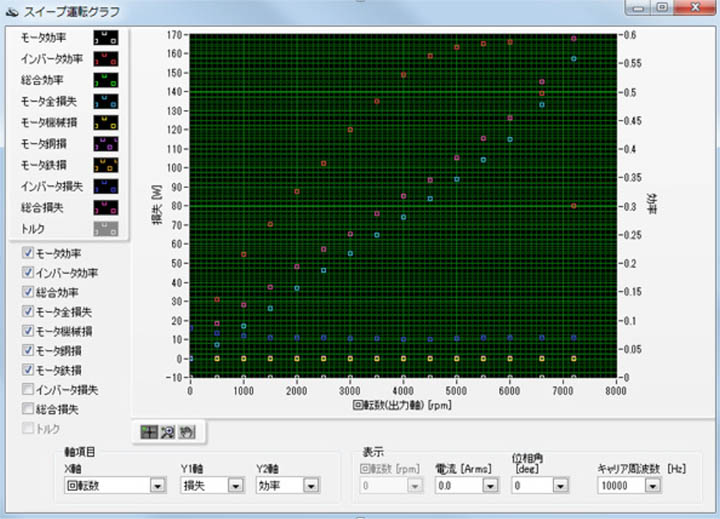Image resolution: width=720 pixels, height=519 pixels.
Task: Open the モータ効率 plot legend swatch
Action: point(106,38)
